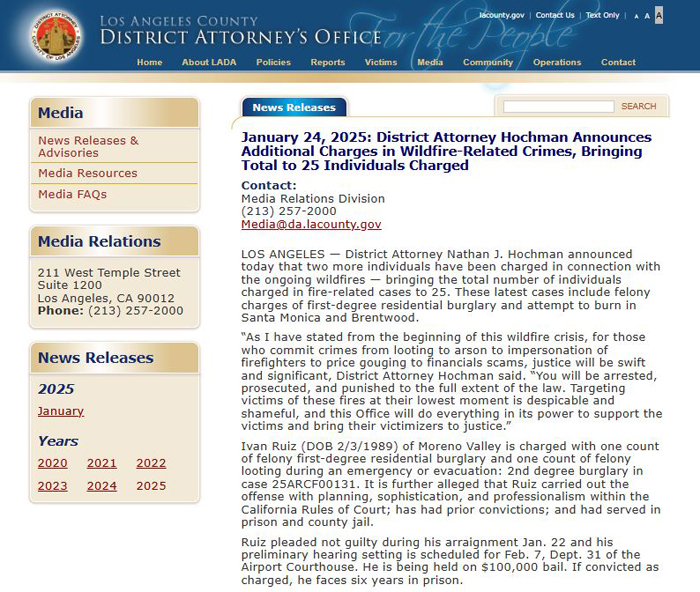Click sidebar Phone: (213) 257-2000

tap(110, 311)
